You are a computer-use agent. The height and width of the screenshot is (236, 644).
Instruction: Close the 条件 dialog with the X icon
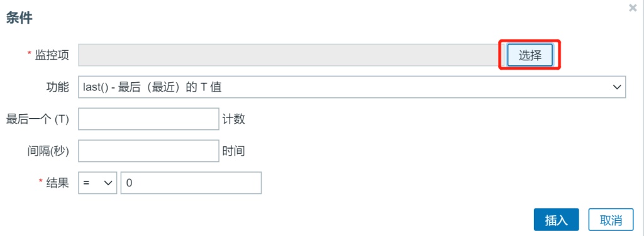pos(633,8)
